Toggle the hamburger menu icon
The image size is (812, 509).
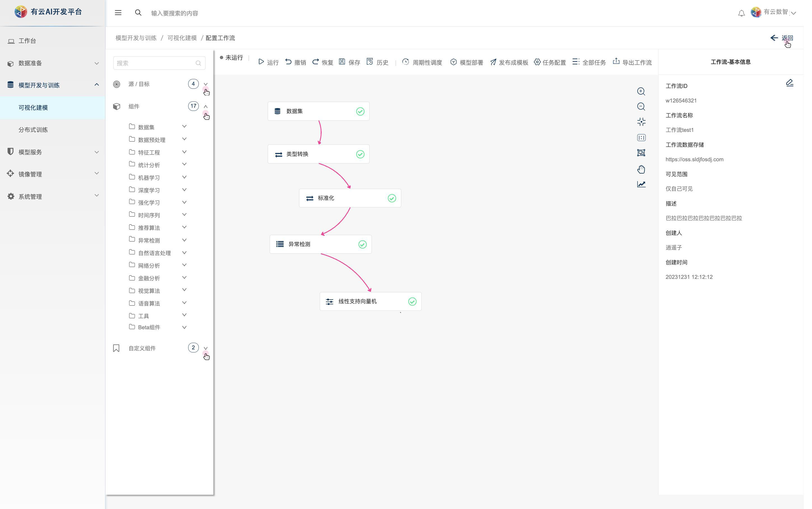[x=118, y=13]
